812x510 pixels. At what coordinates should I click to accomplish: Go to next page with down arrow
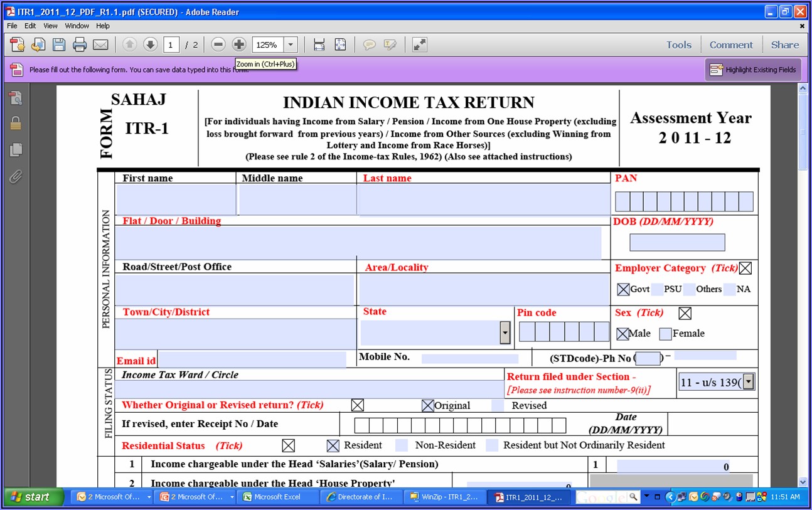[x=150, y=45]
